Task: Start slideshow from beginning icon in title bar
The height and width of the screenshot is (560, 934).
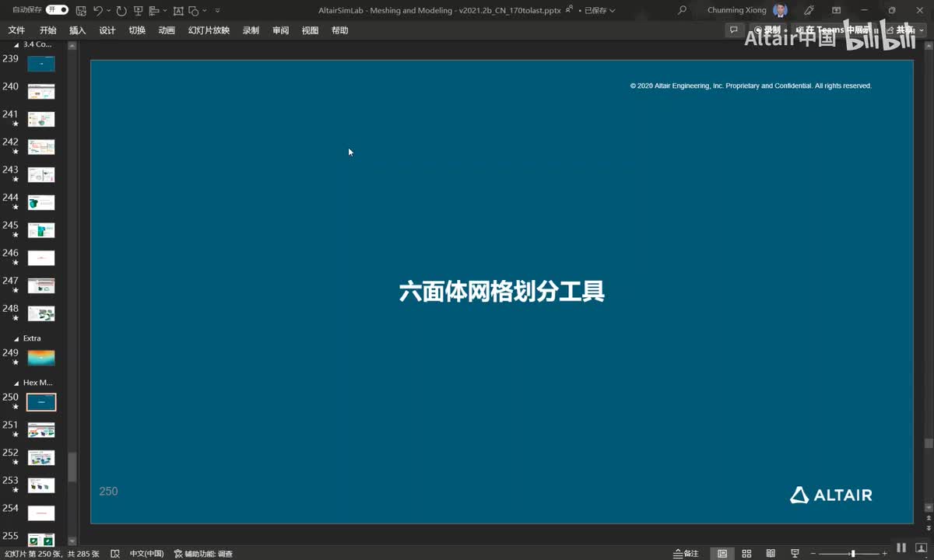Action: pos(139,11)
